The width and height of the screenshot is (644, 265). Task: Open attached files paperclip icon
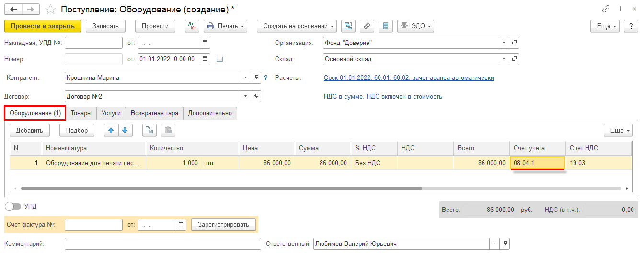point(367,26)
